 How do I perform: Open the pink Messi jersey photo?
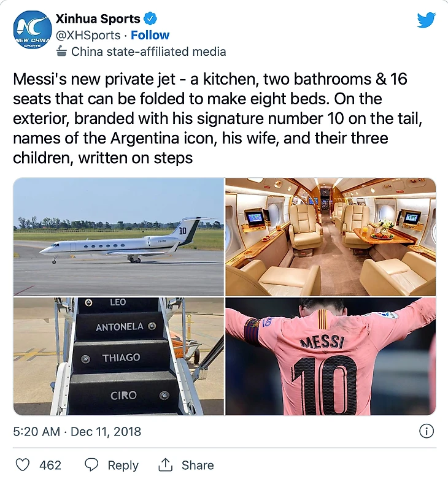pyautogui.click(x=331, y=356)
